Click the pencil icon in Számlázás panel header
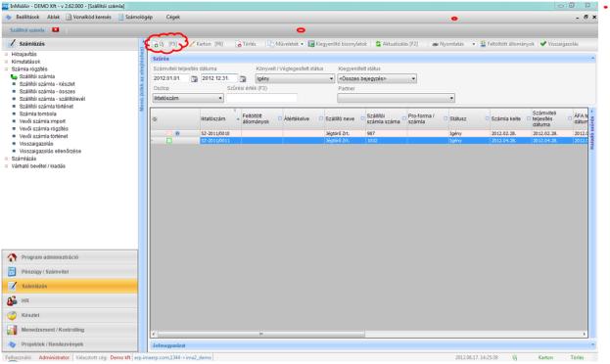The height and width of the screenshot is (364, 610). (13, 44)
